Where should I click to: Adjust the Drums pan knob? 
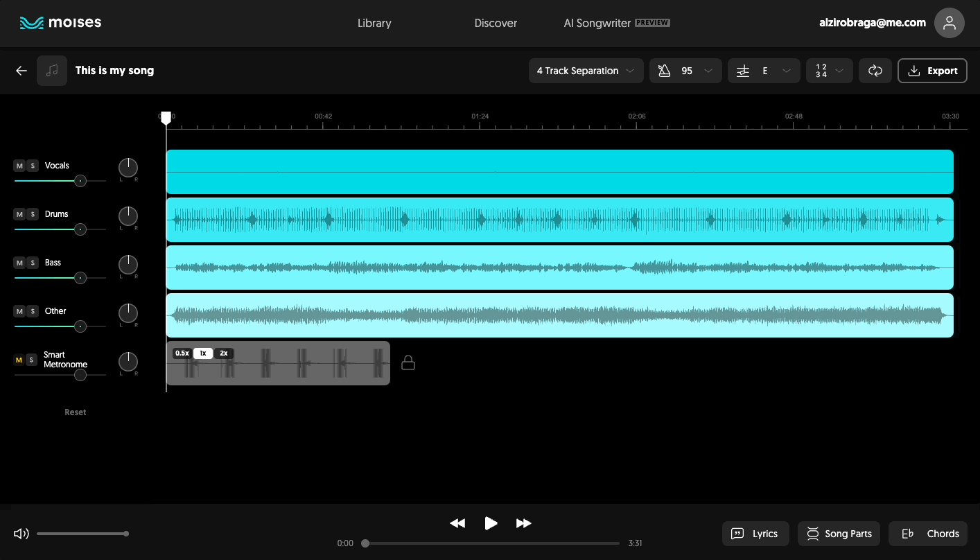tap(128, 216)
